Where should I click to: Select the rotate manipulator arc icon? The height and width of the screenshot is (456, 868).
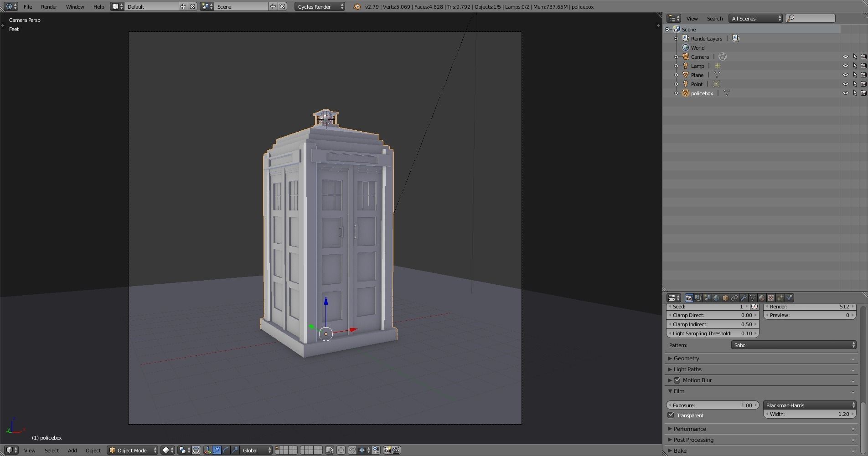[x=226, y=451]
